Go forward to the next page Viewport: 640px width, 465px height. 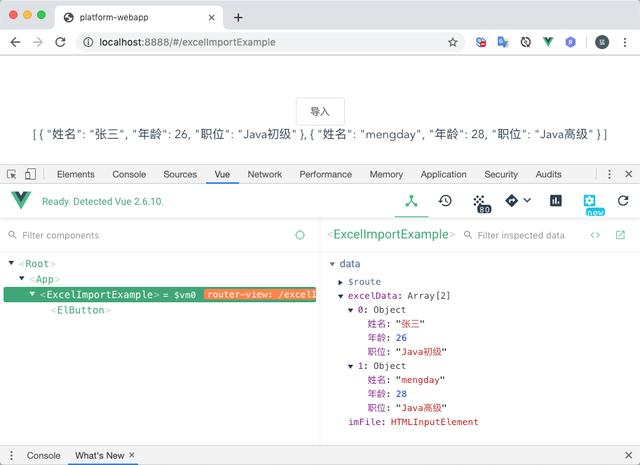tap(38, 42)
